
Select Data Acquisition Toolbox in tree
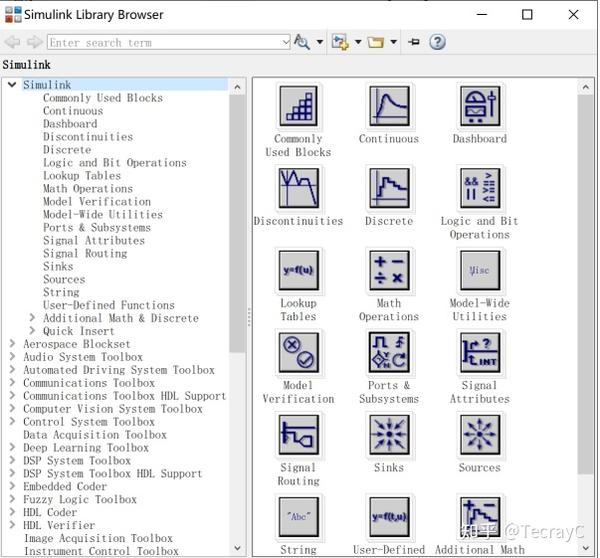(95, 435)
